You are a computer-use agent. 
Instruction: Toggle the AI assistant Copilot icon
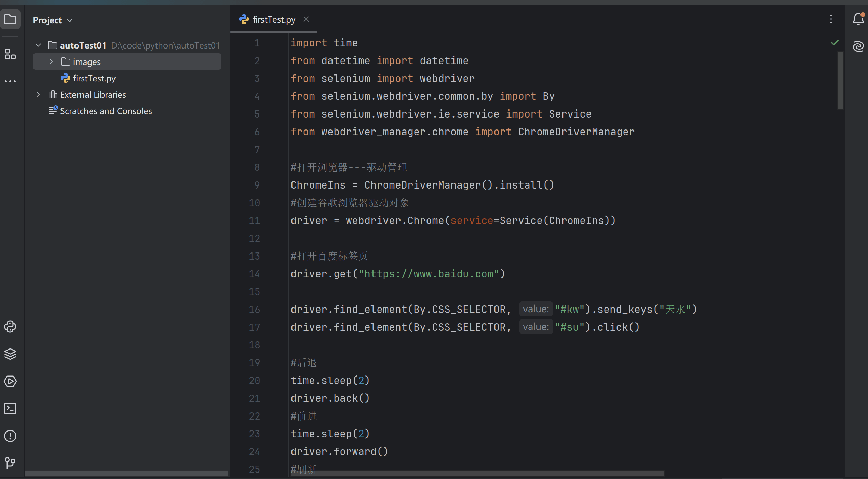tap(858, 46)
